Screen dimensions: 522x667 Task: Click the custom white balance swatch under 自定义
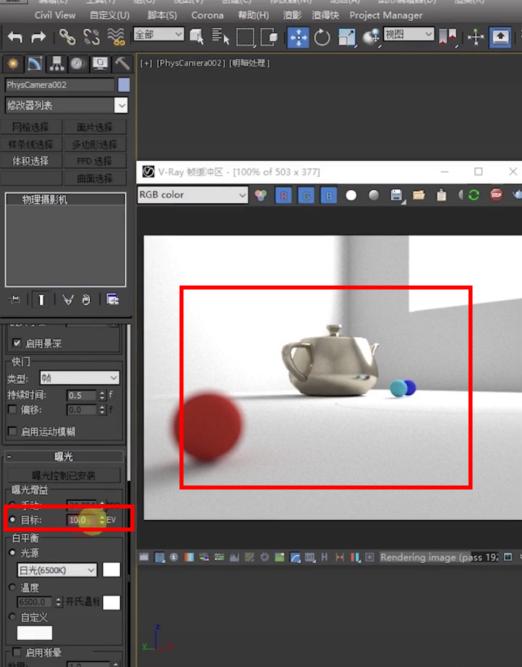pyautogui.click(x=34, y=633)
